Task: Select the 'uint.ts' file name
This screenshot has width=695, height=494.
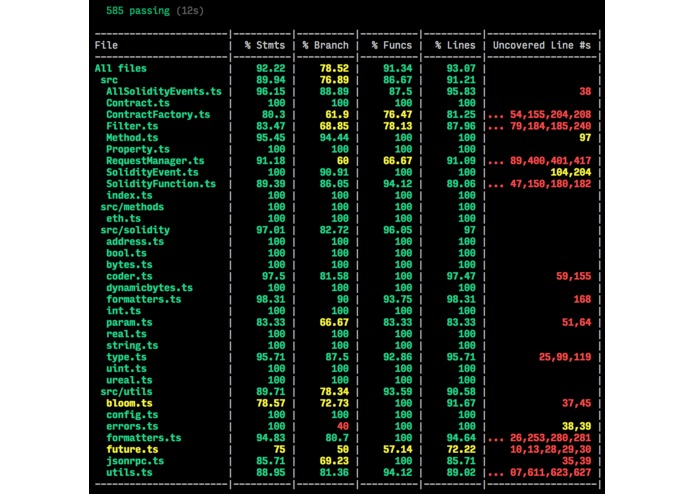Action: click(x=126, y=368)
